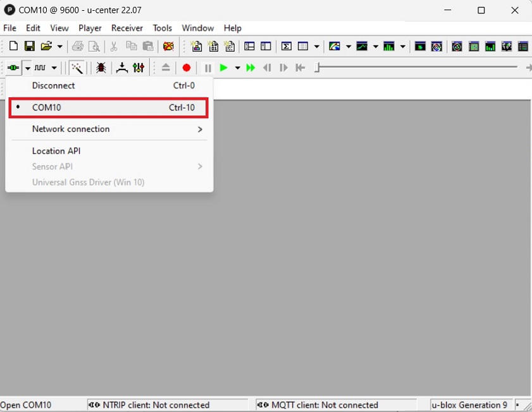Open the debug bug icon
Viewport: 532px width, 412px height.
(101, 68)
